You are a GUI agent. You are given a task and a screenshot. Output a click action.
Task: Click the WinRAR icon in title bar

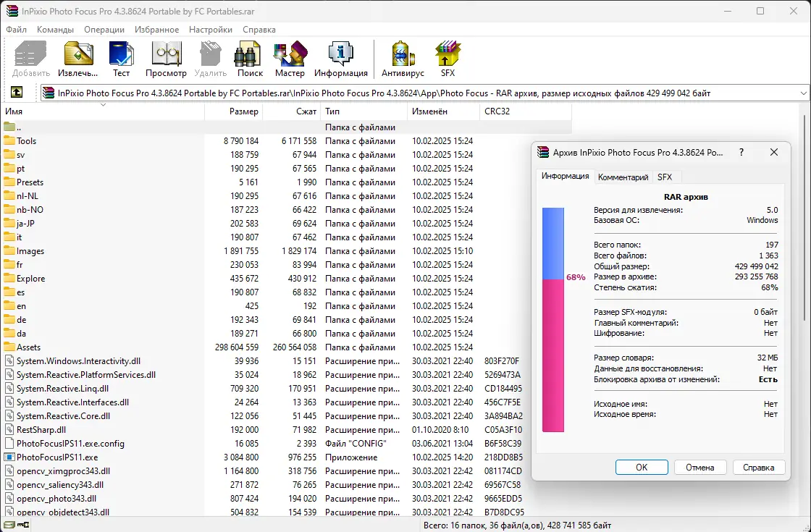pyautogui.click(x=12, y=11)
